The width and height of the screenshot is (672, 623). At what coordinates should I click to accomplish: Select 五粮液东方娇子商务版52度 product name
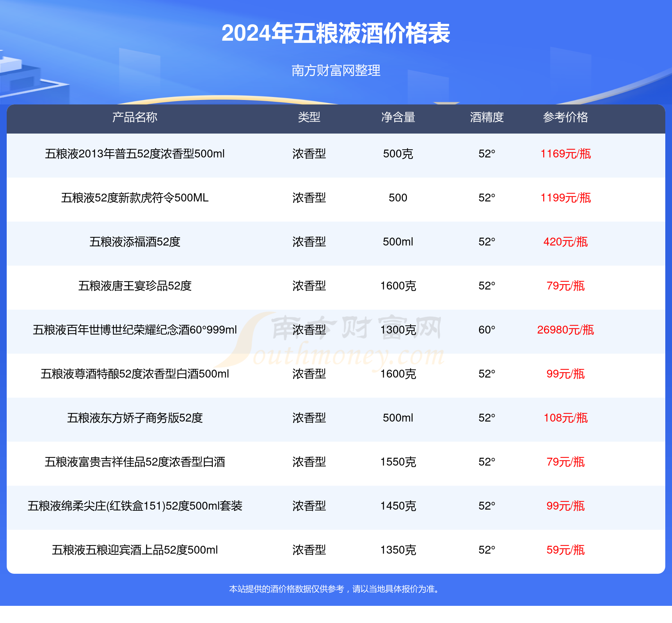[135, 418]
